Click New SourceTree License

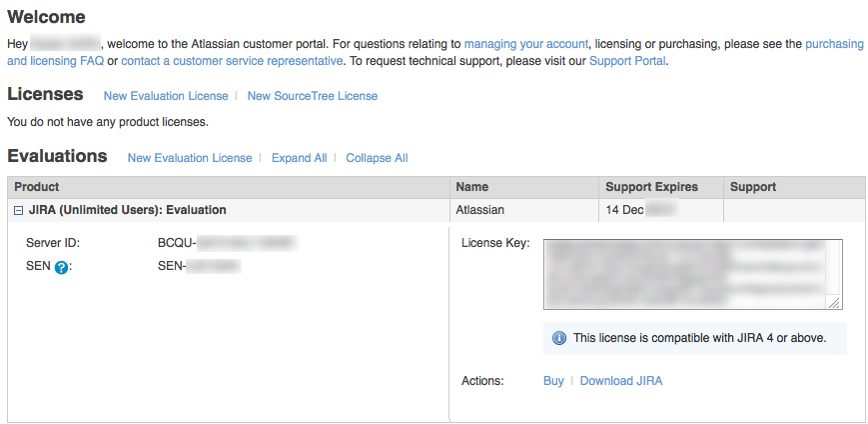point(312,96)
